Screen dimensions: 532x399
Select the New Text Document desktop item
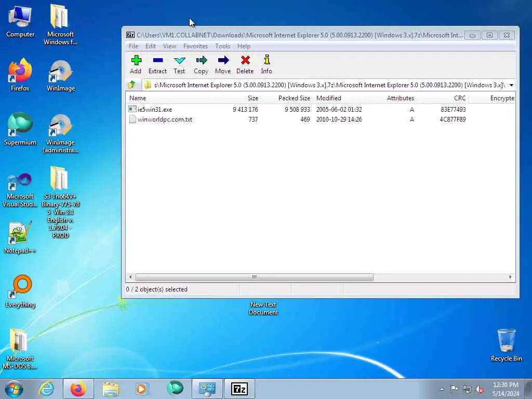point(263,308)
